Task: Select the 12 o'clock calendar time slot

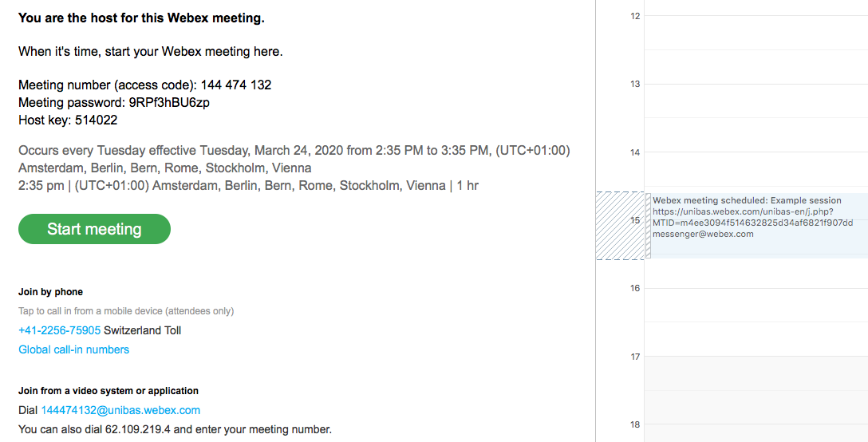Action: [755, 32]
